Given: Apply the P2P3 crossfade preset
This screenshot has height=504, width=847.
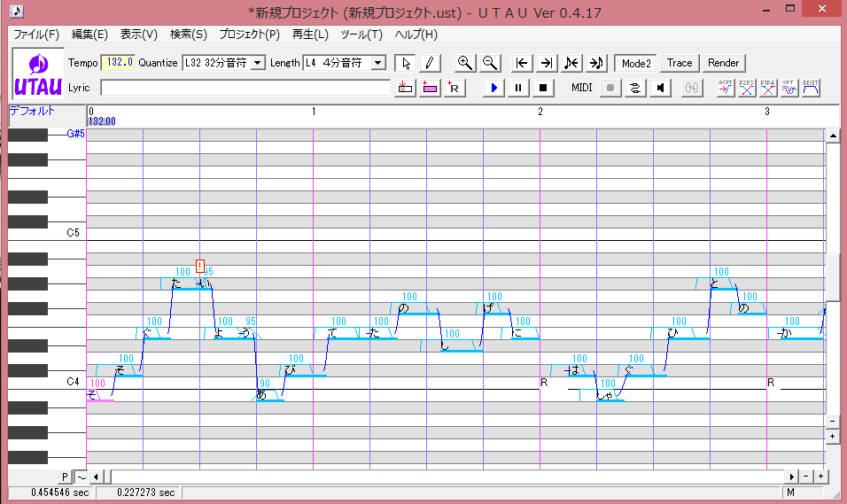Looking at the screenshot, I should pyautogui.click(x=747, y=88).
